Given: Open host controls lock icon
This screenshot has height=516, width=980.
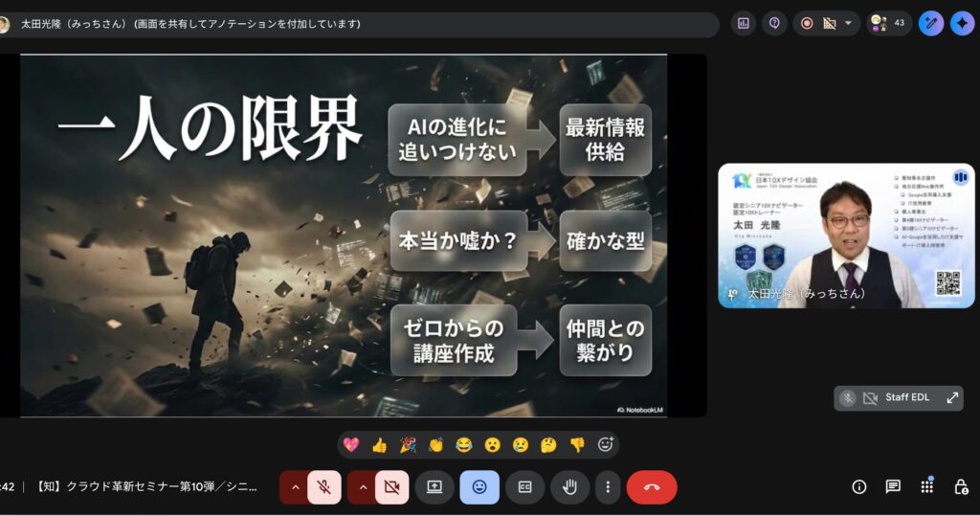Looking at the screenshot, I should tap(961, 486).
